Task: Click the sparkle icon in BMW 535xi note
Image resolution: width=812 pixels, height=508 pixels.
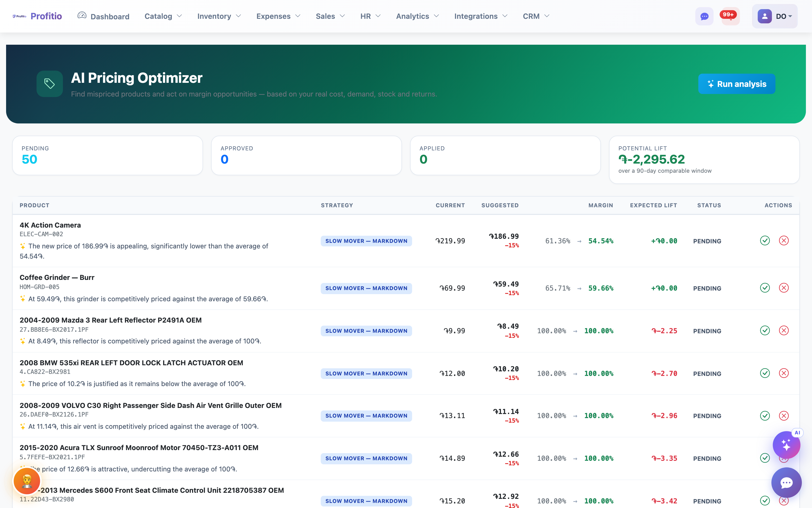Action: (23, 384)
